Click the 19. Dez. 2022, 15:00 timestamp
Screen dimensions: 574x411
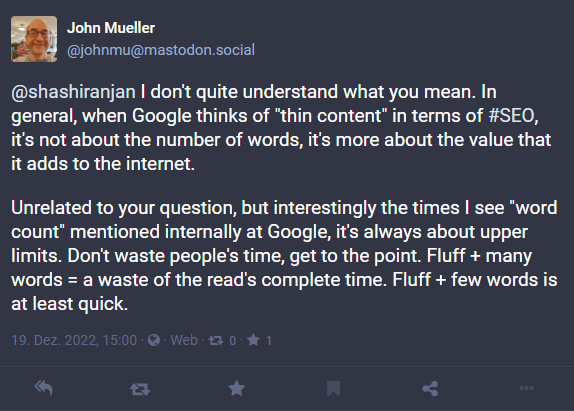[x=74, y=340]
